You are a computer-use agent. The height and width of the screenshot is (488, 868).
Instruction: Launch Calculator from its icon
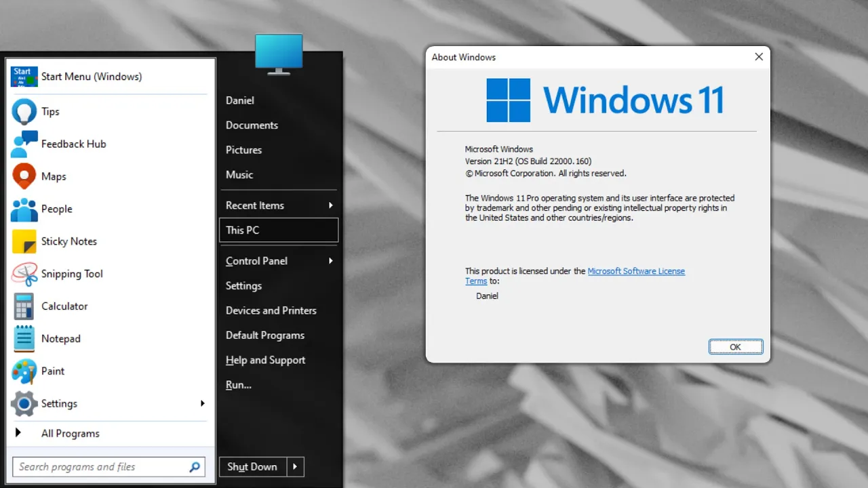24,306
